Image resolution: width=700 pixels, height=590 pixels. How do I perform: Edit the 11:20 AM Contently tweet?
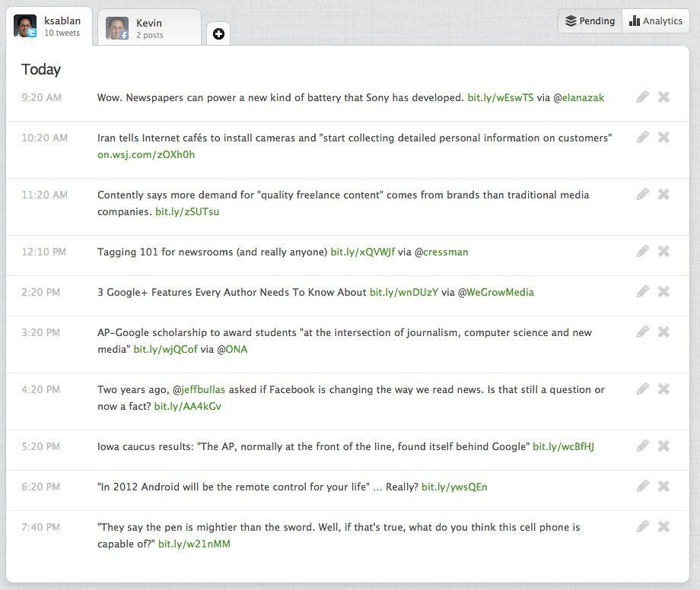[x=642, y=194]
